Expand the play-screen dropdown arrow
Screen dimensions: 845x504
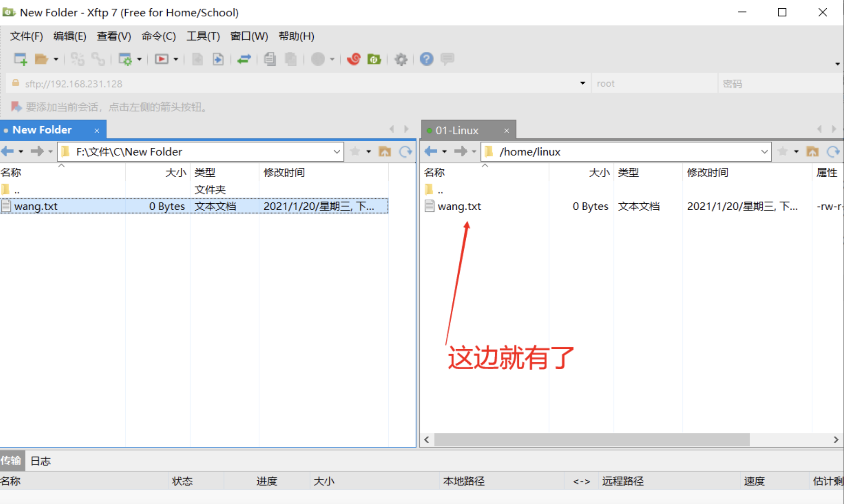point(175,59)
